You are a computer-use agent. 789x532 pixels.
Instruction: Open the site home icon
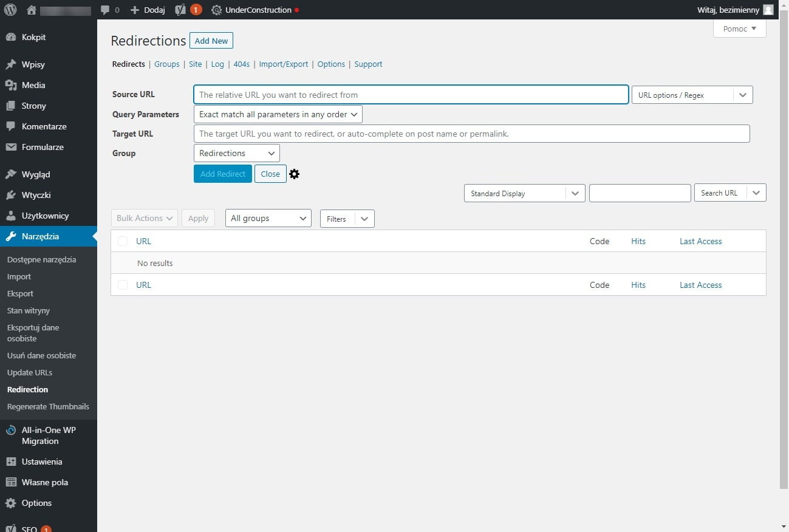coord(32,10)
